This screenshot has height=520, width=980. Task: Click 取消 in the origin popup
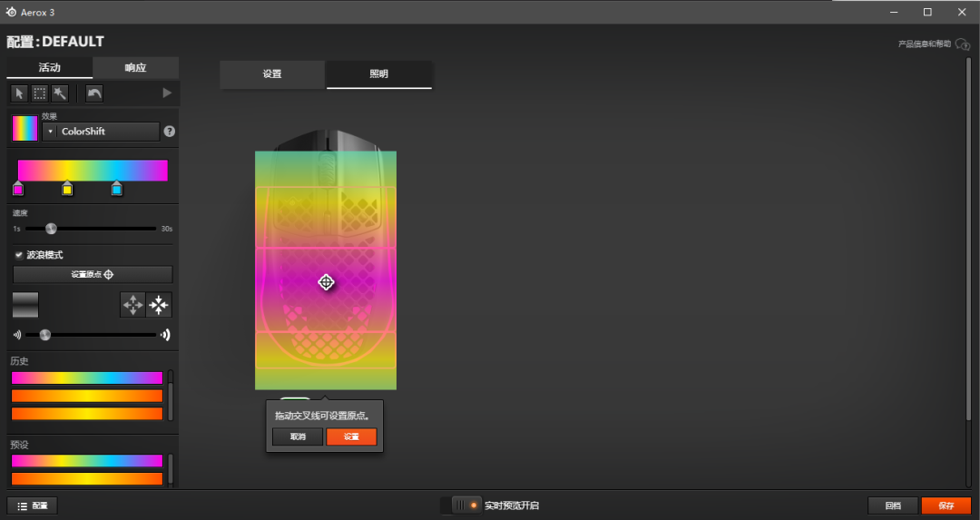point(298,437)
